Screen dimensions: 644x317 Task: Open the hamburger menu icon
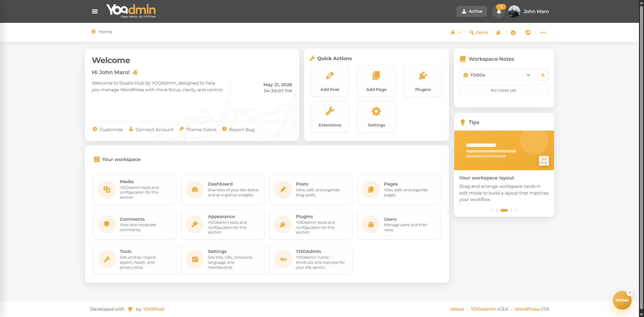95,11
